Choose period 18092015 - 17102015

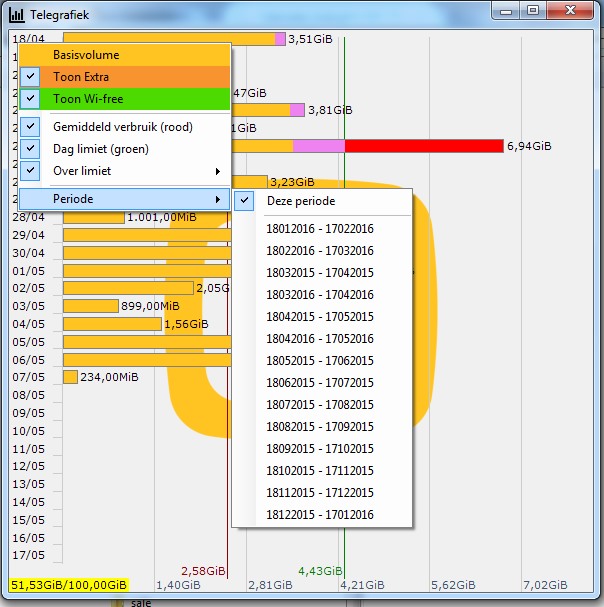pyautogui.click(x=320, y=449)
